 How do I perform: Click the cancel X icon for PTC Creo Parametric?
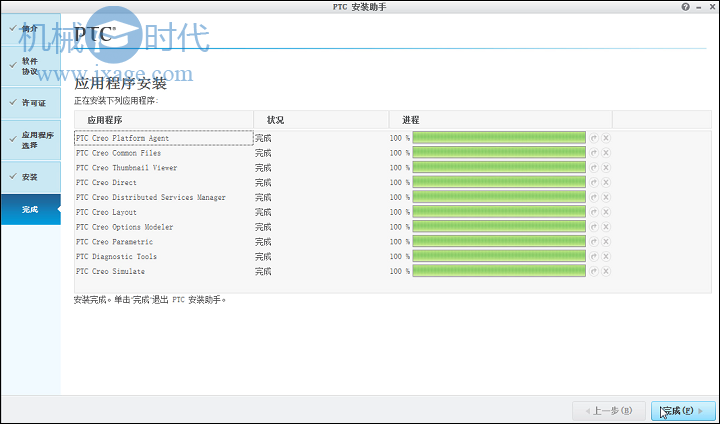(x=606, y=242)
